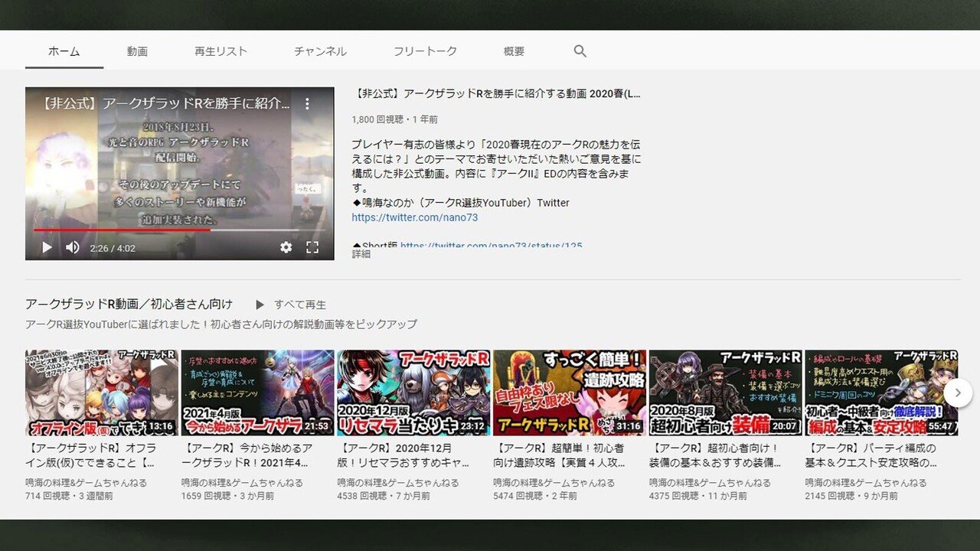This screenshot has width=980, height=551.
Task: Open the 超初心者向け装備 thumbnail (20:07)
Action: coord(726,393)
